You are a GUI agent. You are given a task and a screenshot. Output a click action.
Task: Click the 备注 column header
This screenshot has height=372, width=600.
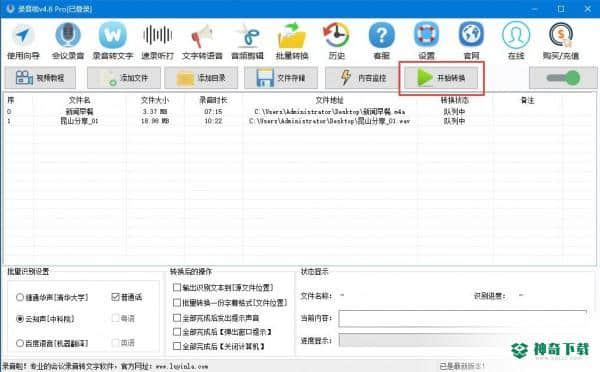point(527,100)
